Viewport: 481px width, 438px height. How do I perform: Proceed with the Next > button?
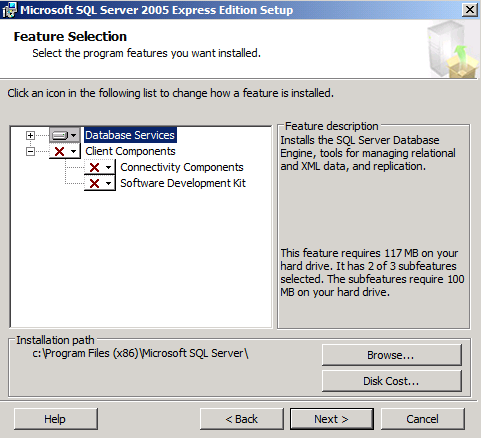click(x=332, y=419)
